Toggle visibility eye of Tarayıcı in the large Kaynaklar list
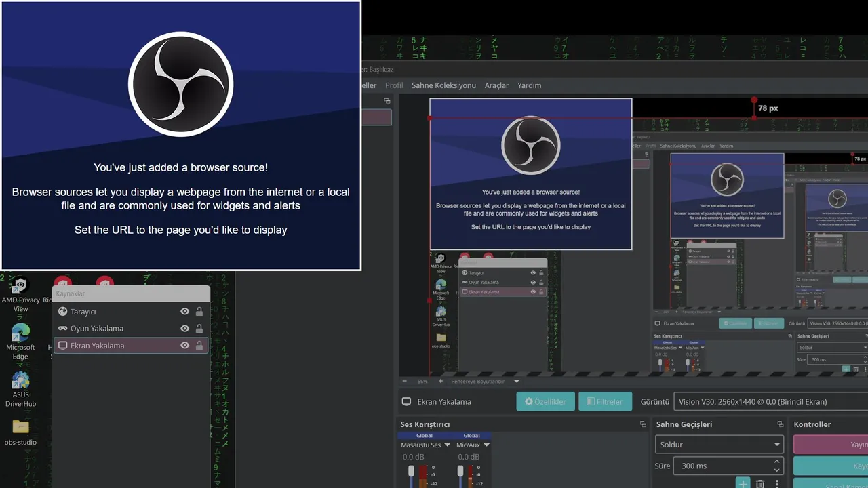The height and width of the screenshot is (488, 868). click(184, 312)
